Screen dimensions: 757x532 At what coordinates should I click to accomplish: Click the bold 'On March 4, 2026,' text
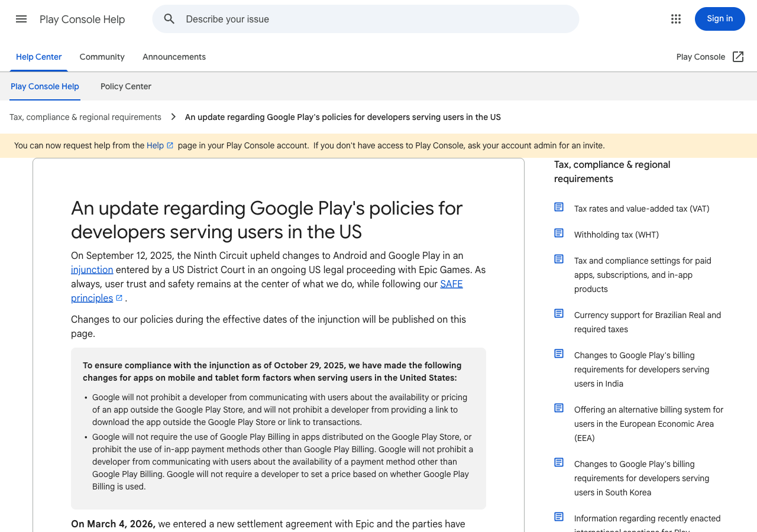(113, 524)
